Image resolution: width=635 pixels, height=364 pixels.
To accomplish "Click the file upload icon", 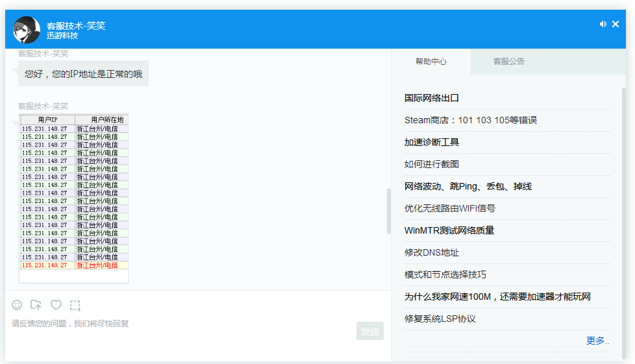I will click(x=36, y=305).
